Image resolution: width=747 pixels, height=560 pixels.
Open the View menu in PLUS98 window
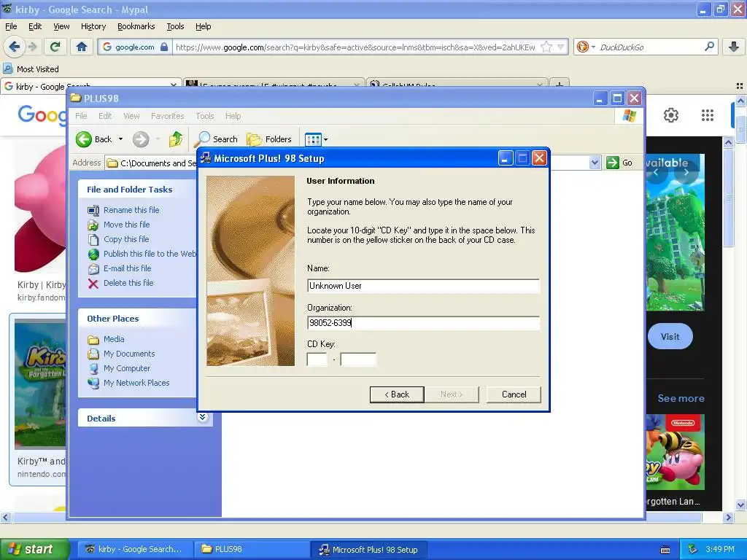[x=131, y=116]
